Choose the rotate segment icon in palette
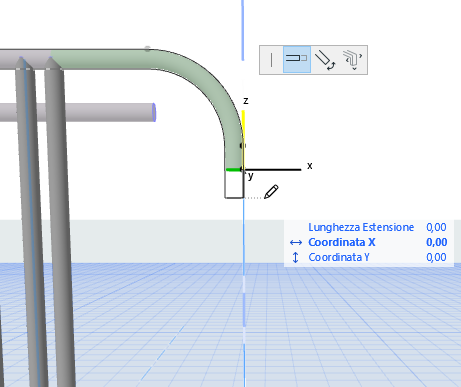The width and height of the screenshot is (461, 387). click(325, 60)
